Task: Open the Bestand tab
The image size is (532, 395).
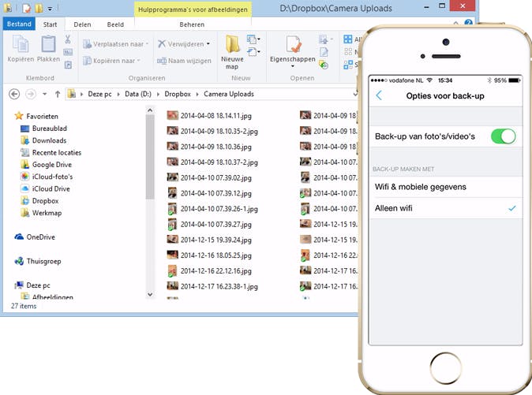Action: tap(19, 24)
